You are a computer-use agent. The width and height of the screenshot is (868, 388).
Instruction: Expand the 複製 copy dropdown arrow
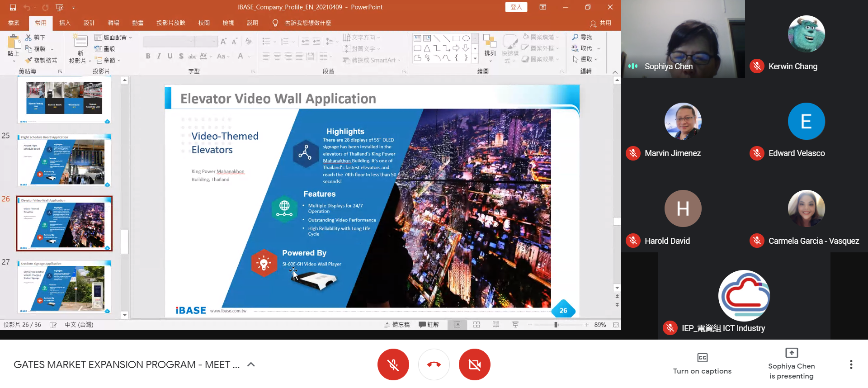[x=52, y=49]
